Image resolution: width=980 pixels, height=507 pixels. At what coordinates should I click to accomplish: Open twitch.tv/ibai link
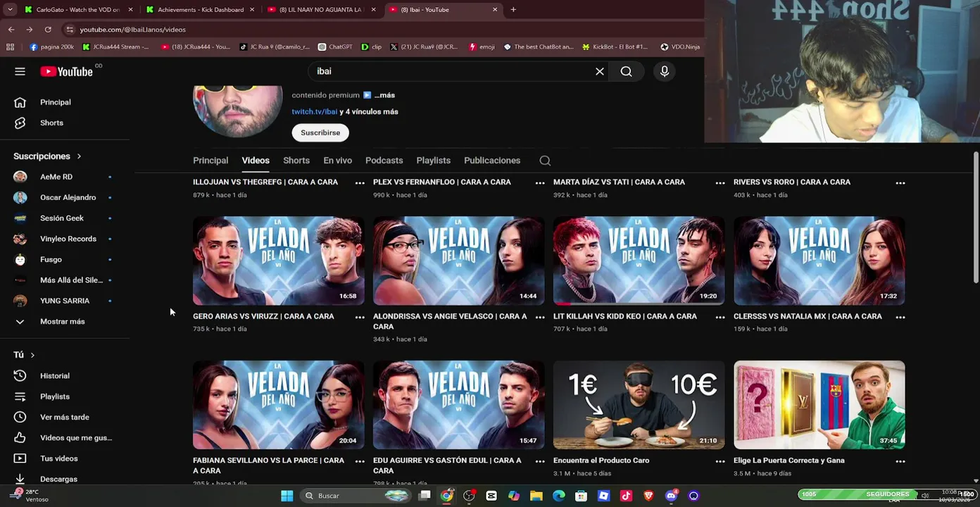315,112
